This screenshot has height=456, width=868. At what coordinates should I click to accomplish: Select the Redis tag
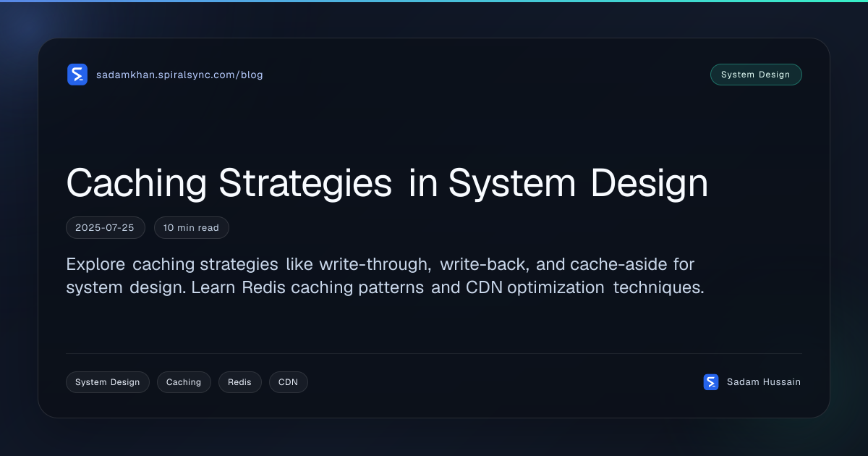(x=240, y=382)
